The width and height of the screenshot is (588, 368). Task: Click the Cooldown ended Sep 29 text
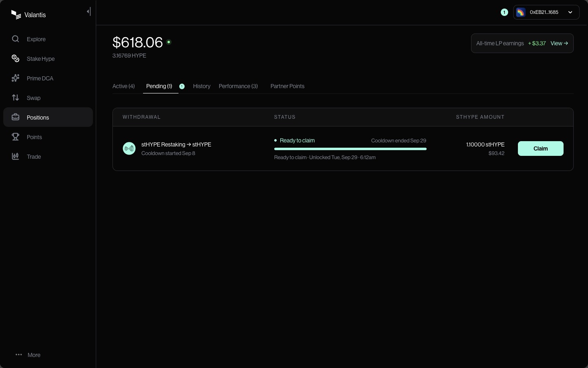[x=399, y=140]
